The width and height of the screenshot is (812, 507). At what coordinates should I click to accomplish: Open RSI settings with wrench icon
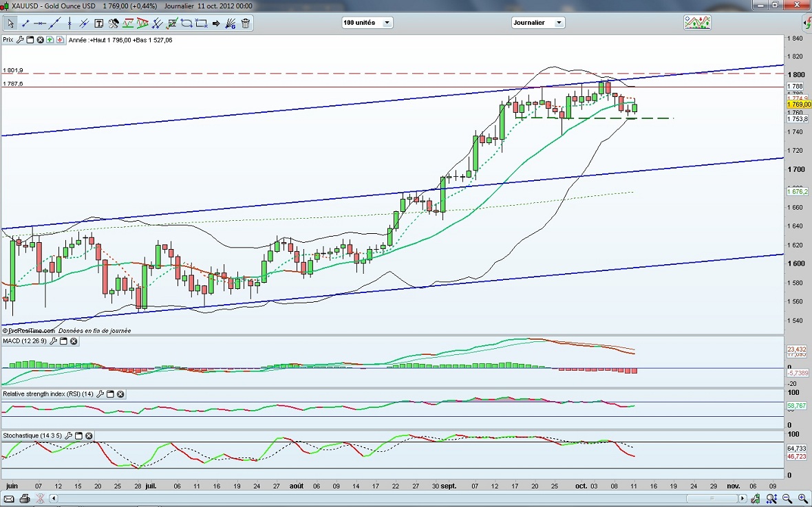tap(100, 394)
